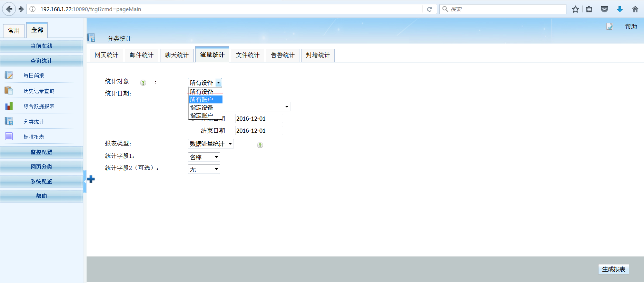Expand the 统计字段2 dropdown showing 无
Viewport: 644px width, 283px height.
click(204, 169)
